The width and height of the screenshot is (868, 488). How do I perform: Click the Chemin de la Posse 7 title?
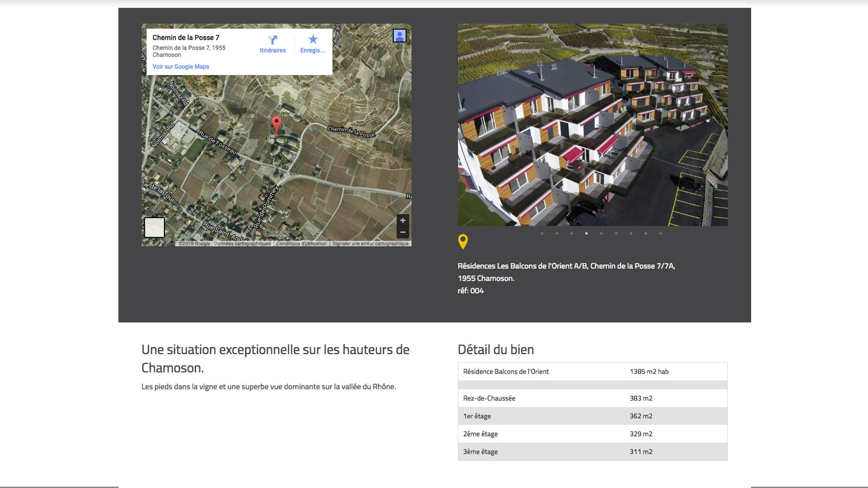tap(186, 37)
